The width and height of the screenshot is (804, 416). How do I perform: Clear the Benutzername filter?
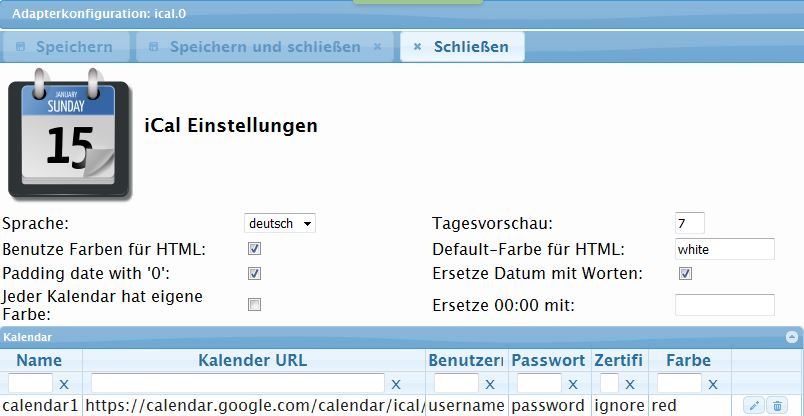(x=490, y=384)
